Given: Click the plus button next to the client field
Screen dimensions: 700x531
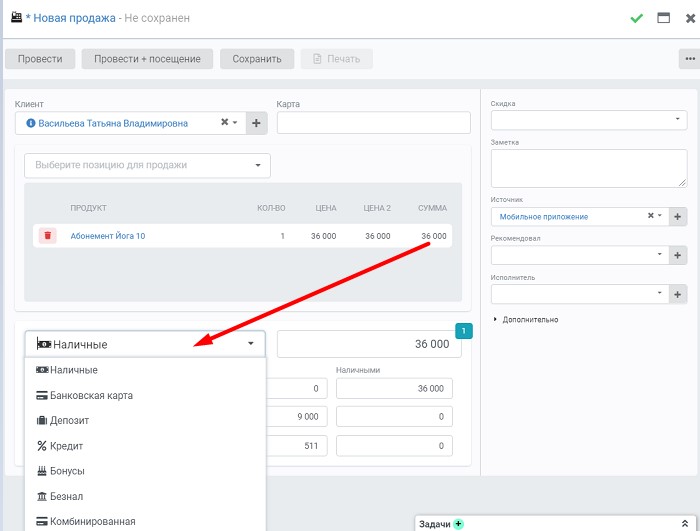Looking at the screenshot, I should pyautogui.click(x=256, y=123).
